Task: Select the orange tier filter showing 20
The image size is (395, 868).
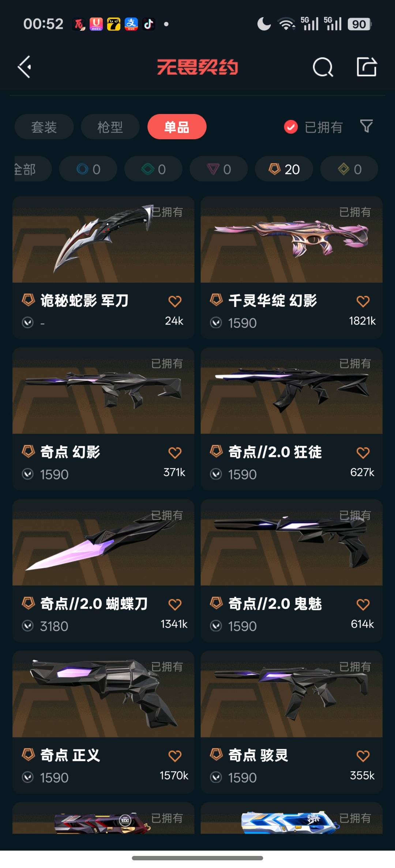Action: tap(284, 169)
